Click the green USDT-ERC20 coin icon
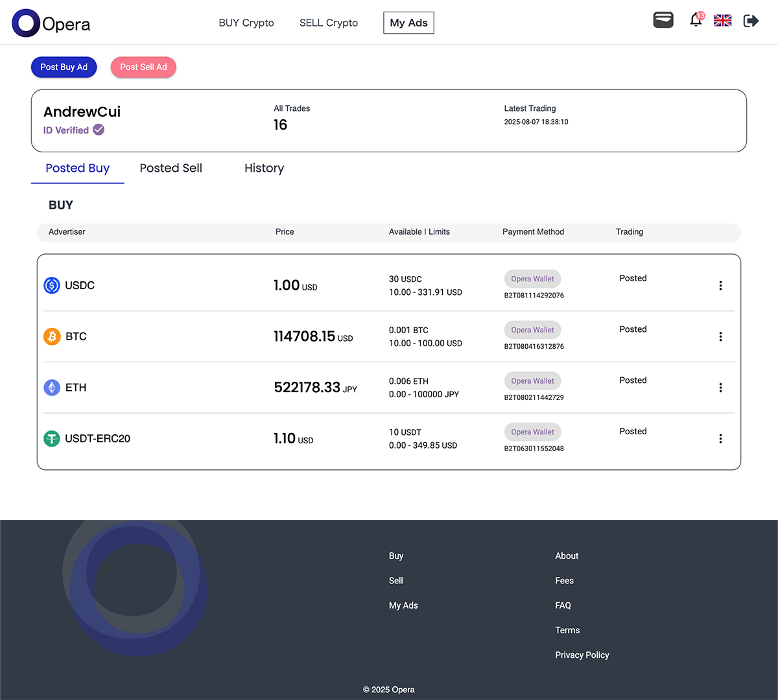778x700 pixels. [x=52, y=439]
